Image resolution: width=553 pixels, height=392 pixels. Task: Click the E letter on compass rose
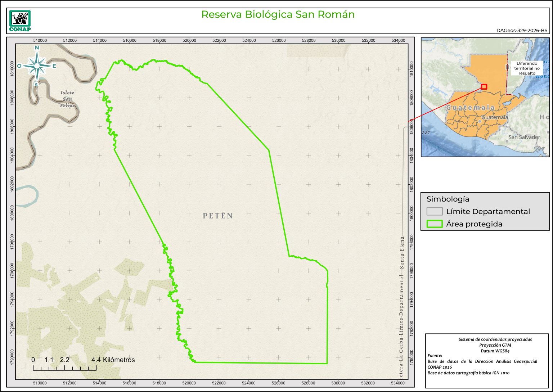tap(54, 66)
